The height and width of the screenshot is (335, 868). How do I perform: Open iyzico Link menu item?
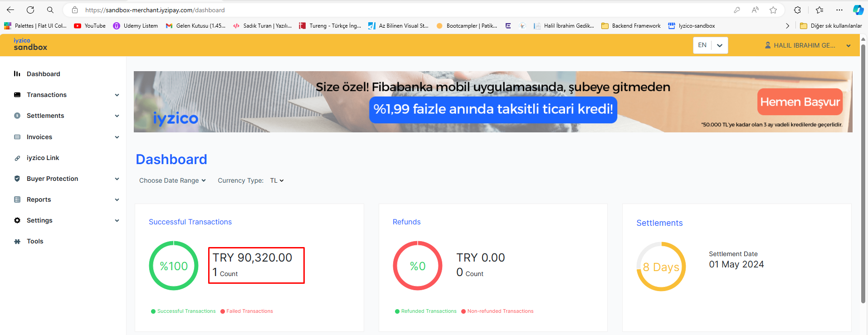[x=43, y=158]
